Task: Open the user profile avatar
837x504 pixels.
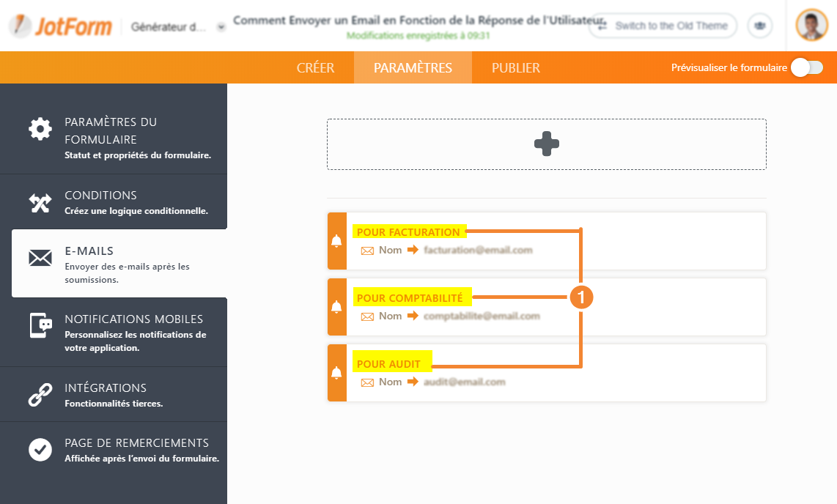Action: [811, 26]
